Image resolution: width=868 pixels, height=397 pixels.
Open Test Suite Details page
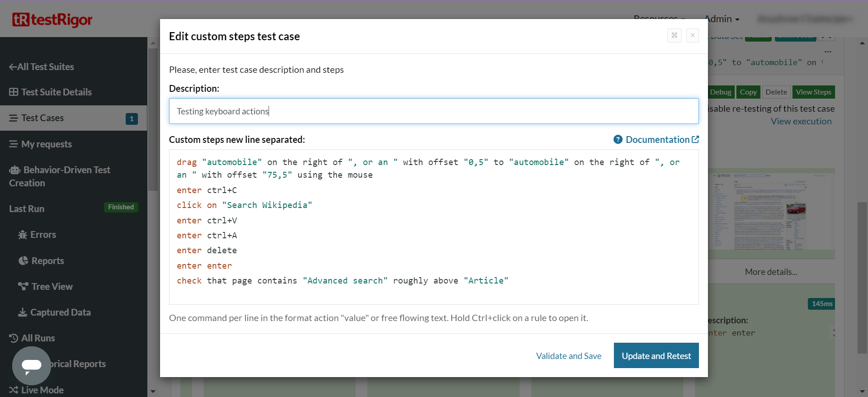point(56,92)
